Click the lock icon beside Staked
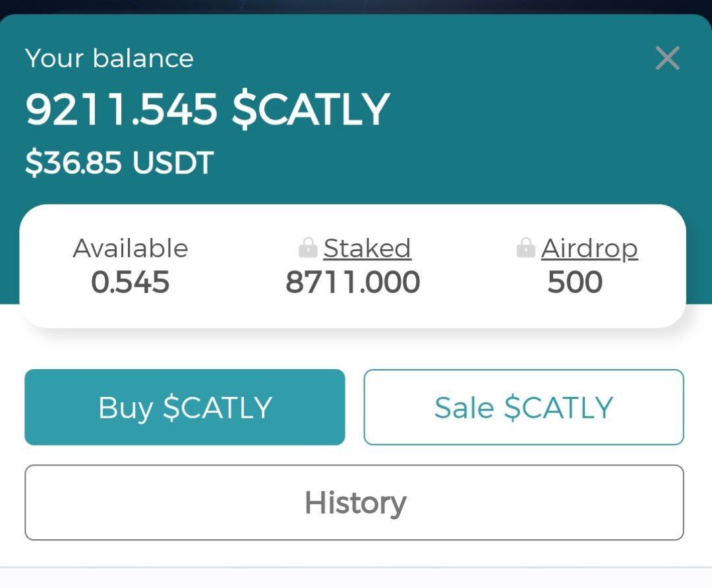712x588 pixels. click(308, 247)
